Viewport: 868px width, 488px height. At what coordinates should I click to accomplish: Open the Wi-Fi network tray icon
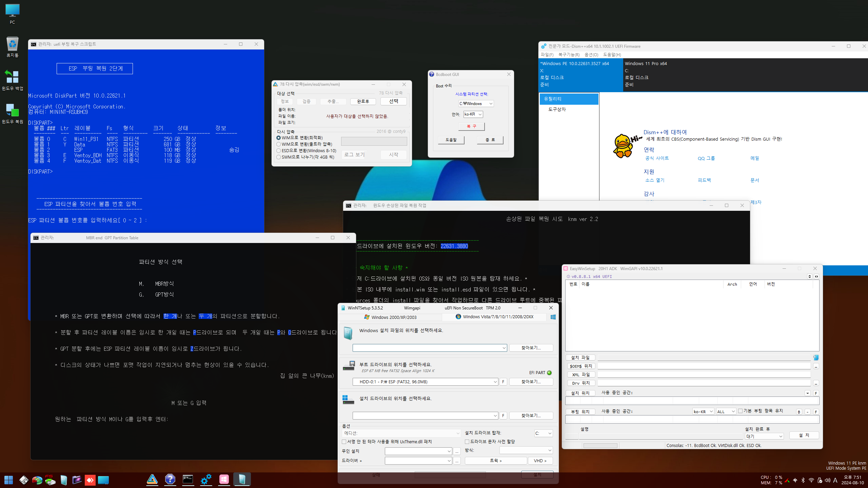pyautogui.click(x=811, y=480)
